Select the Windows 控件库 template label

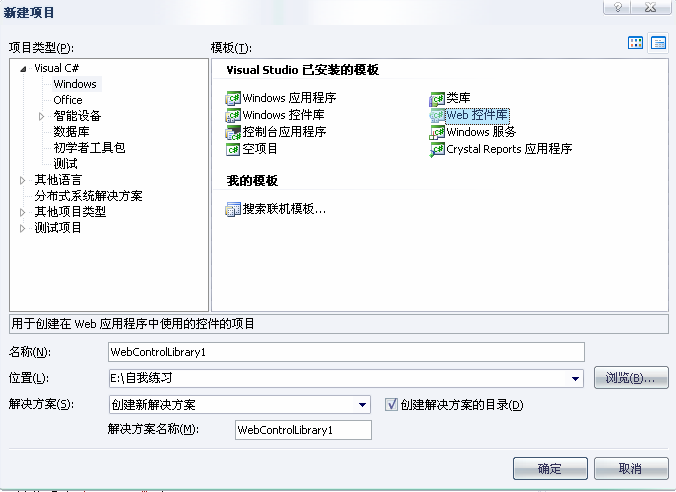[x=283, y=115]
